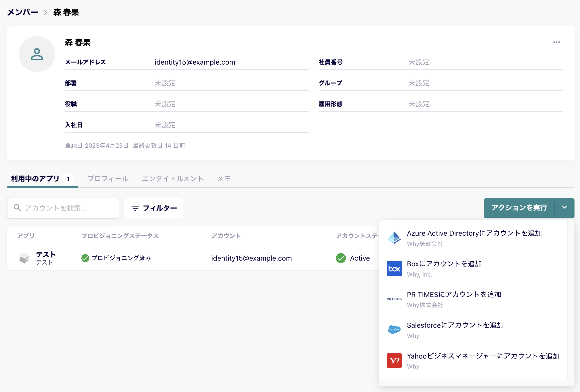Open the エンタイトルメント tab
Image resolution: width=580 pixels, height=392 pixels.
[x=172, y=179]
